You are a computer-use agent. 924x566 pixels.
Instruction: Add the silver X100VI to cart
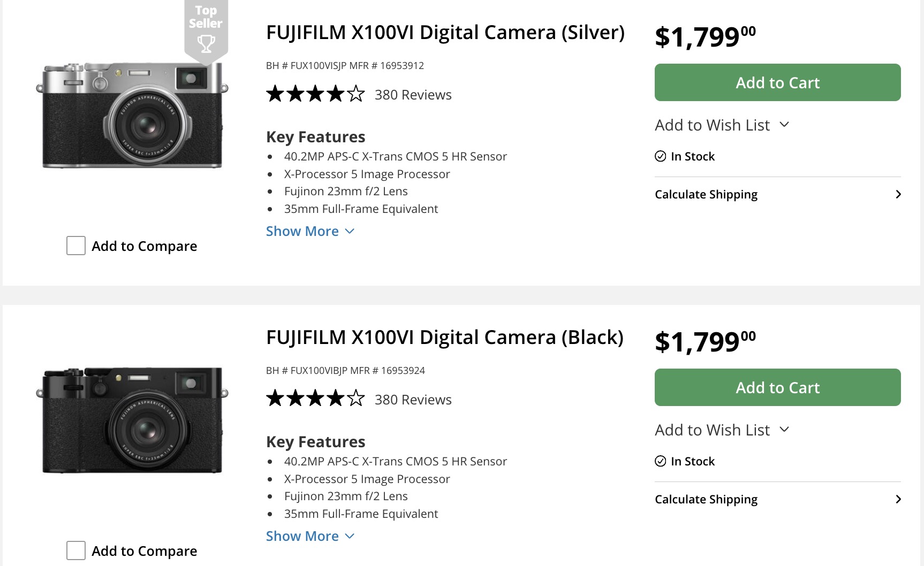click(777, 82)
